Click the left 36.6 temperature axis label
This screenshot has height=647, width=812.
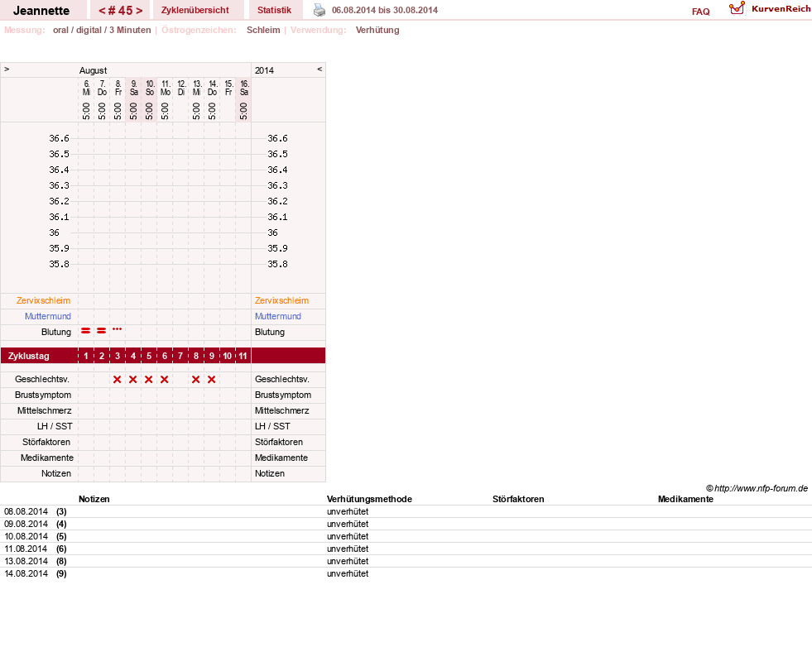[x=59, y=138]
